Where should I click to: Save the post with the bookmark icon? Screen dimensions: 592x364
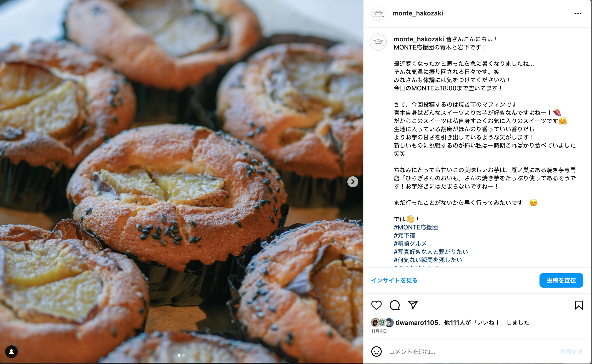pyautogui.click(x=579, y=305)
